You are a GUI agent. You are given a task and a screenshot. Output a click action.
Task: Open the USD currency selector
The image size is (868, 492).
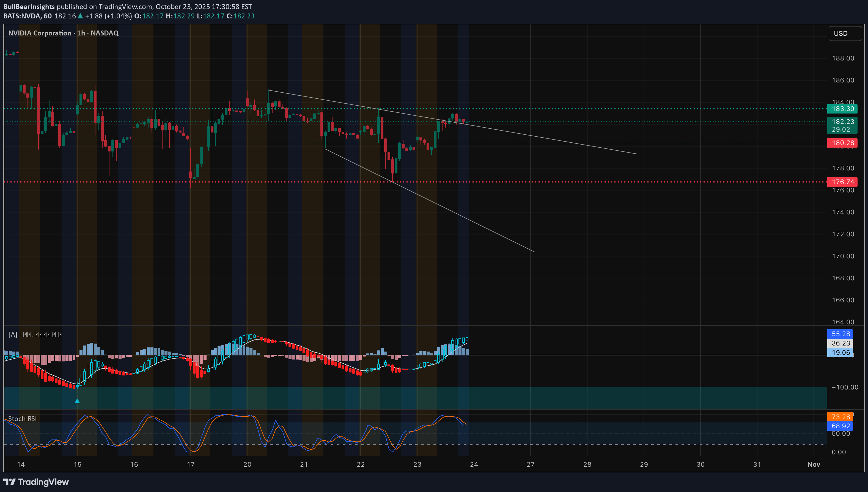[x=844, y=34]
